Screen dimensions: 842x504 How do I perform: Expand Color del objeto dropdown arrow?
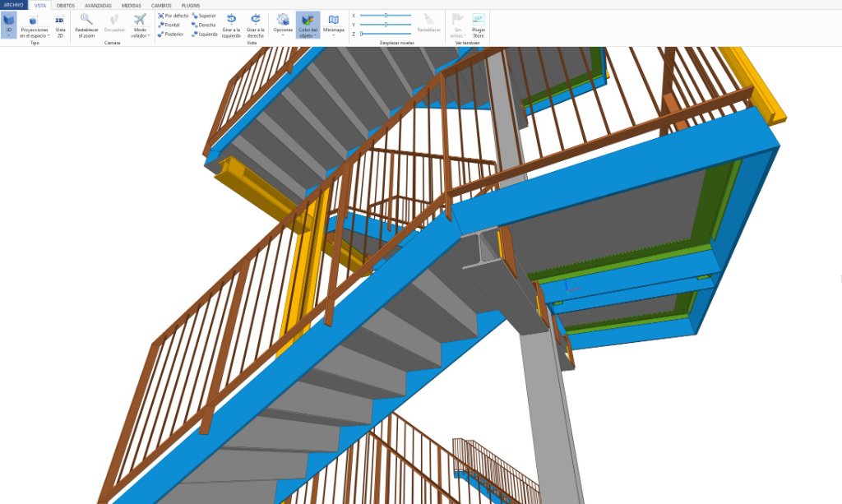click(x=315, y=36)
